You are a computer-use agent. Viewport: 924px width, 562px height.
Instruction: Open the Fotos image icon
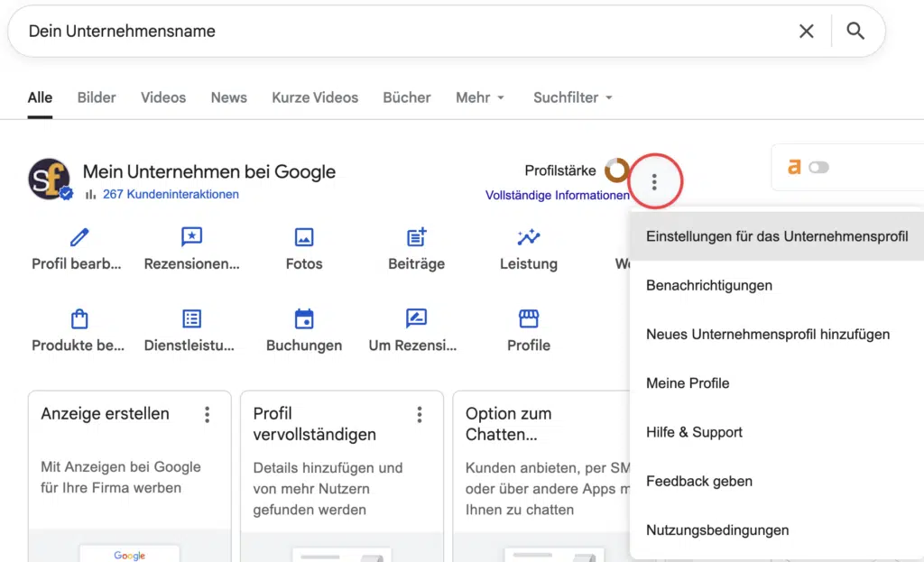pos(304,237)
